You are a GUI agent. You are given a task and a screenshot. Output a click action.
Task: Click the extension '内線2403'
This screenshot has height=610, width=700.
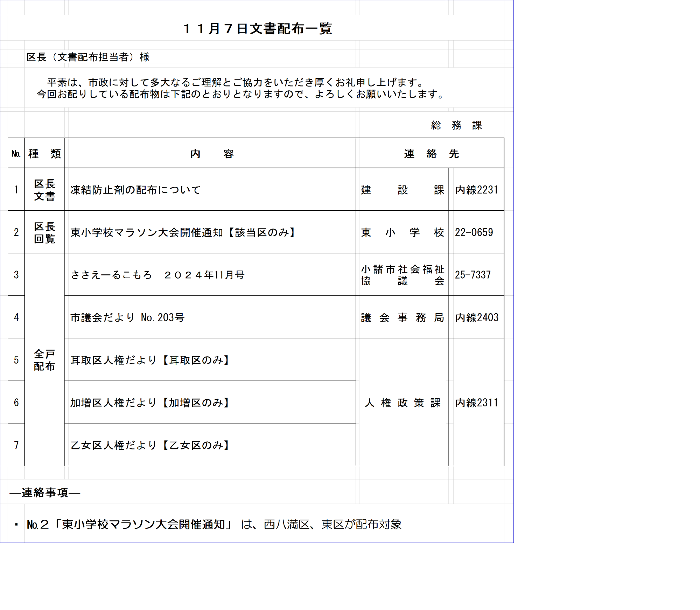pos(477,317)
